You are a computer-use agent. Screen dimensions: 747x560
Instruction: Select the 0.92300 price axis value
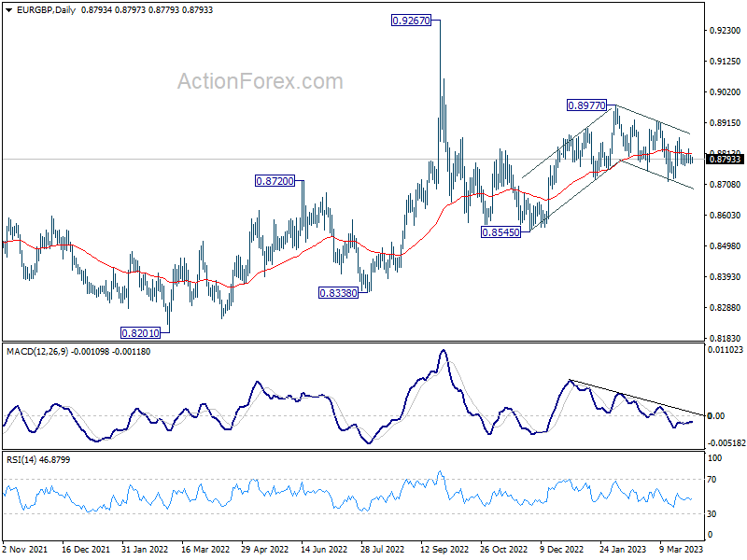click(x=726, y=31)
